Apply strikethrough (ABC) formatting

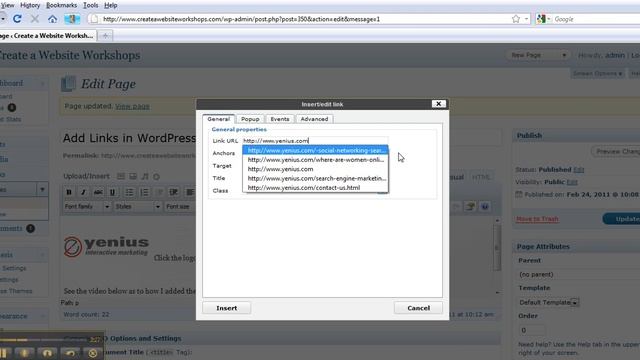tap(98, 192)
